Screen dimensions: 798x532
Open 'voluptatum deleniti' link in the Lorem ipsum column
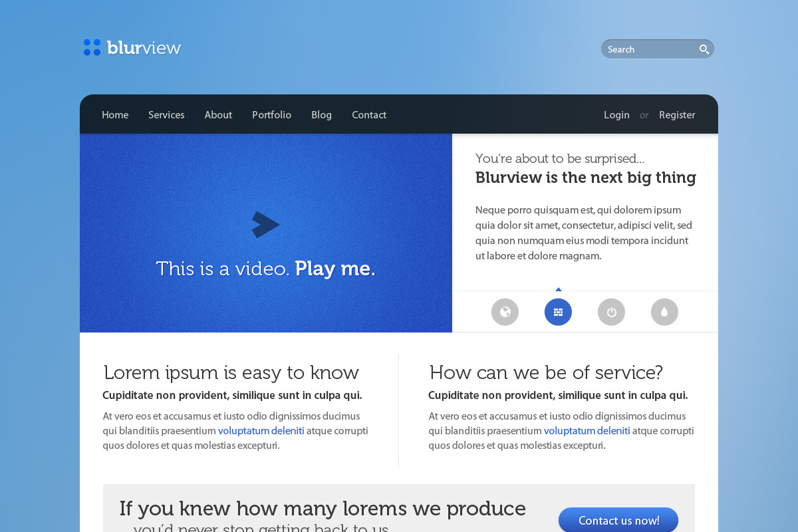point(261,431)
